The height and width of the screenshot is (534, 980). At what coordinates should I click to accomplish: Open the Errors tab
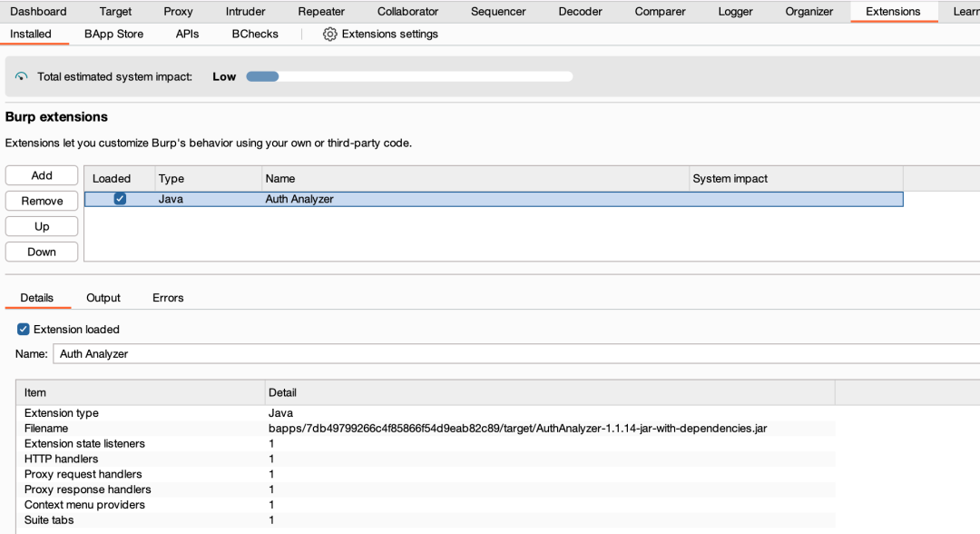point(168,298)
